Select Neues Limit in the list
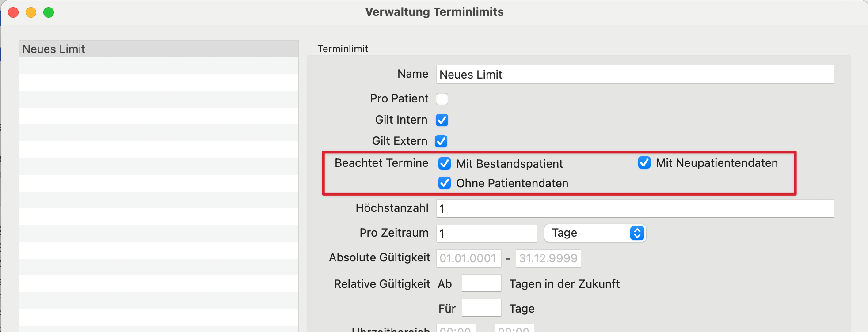The width and height of the screenshot is (868, 332). tap(159, 49)
